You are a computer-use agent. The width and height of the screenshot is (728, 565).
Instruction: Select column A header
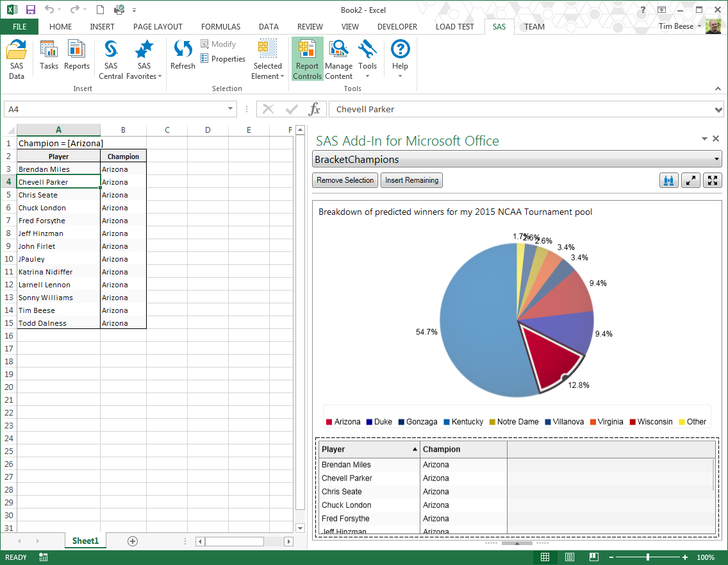(x=58, y=130)
